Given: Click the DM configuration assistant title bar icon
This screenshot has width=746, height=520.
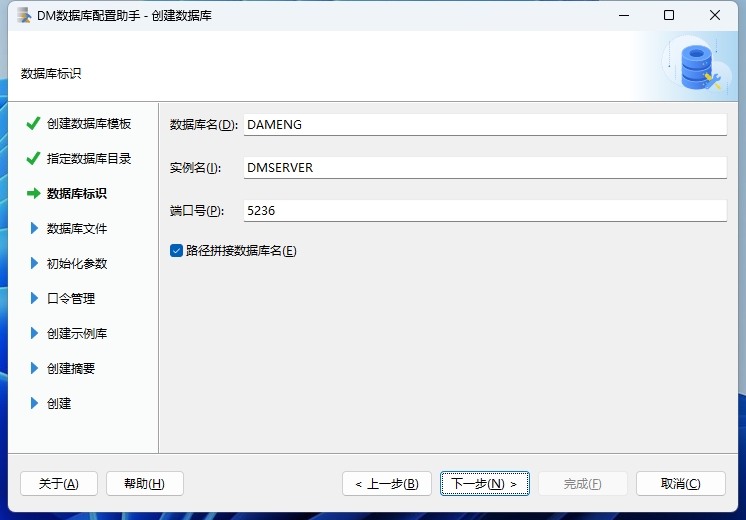Looking at the screenshot, I should click(x=24, y=15).
